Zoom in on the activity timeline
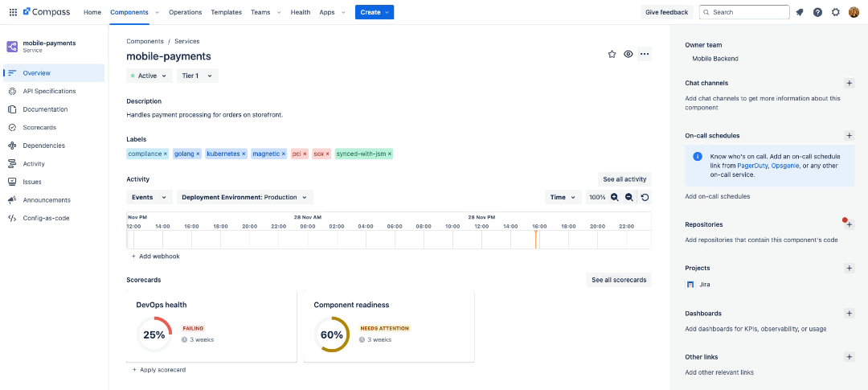Image resolution: width=868 pixels, height=390 pixels. (x=615, y=197)
